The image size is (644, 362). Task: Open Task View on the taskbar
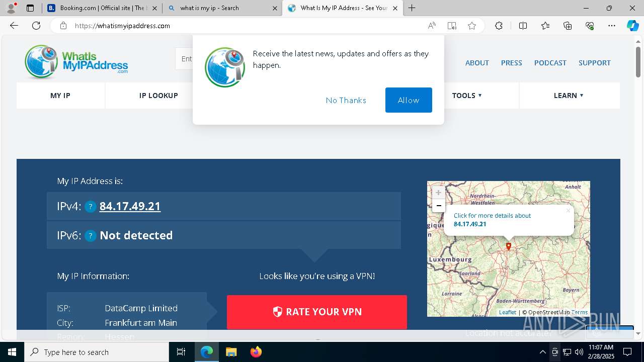[181, 352]
